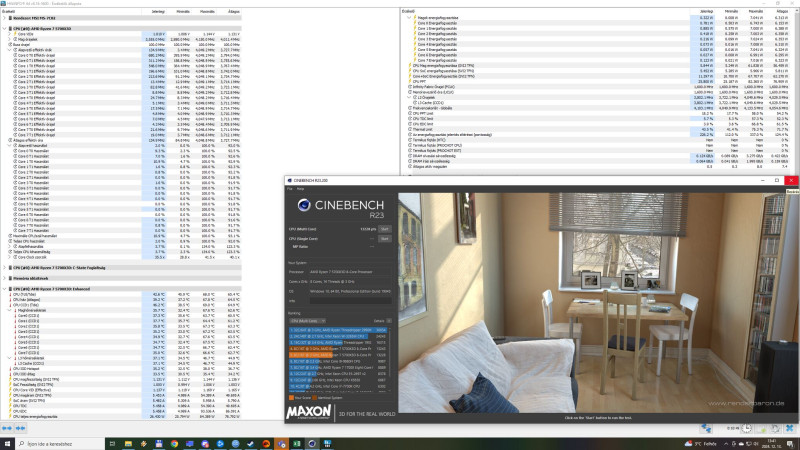Image resolution: width=800 pixels, height=450 pixels.
Task: Expand the CPU C-State residency group
Action: pyautogui.click(x=5, y=267)
